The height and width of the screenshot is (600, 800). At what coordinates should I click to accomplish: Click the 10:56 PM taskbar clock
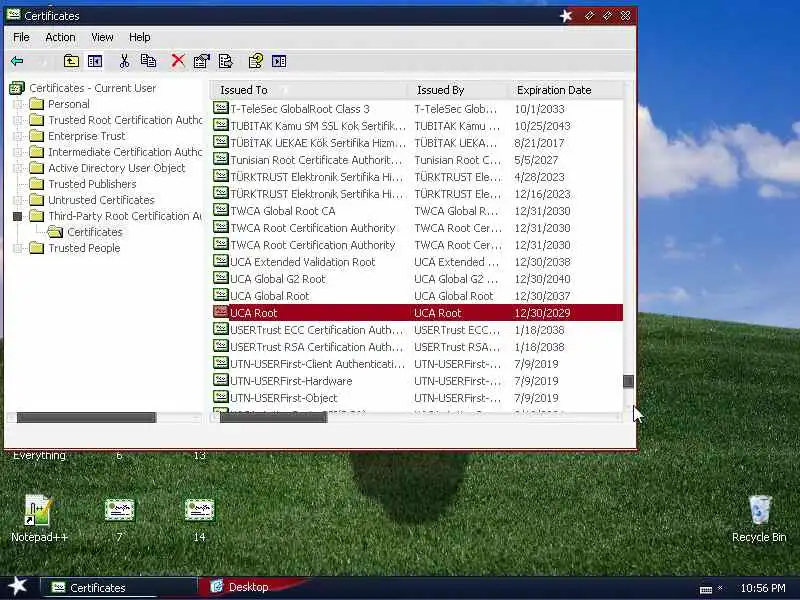click(x=763, y=588)
